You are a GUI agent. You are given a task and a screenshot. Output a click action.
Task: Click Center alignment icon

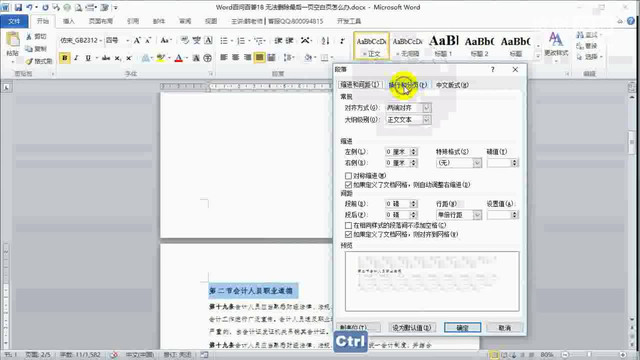pyautogui.click(x=236, y=58)
